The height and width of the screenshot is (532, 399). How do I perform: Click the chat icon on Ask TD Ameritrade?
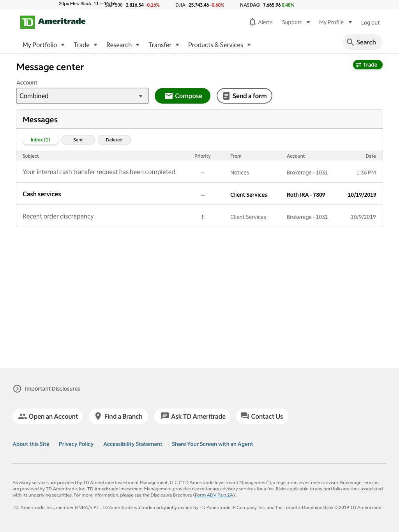tap(165, 416)
